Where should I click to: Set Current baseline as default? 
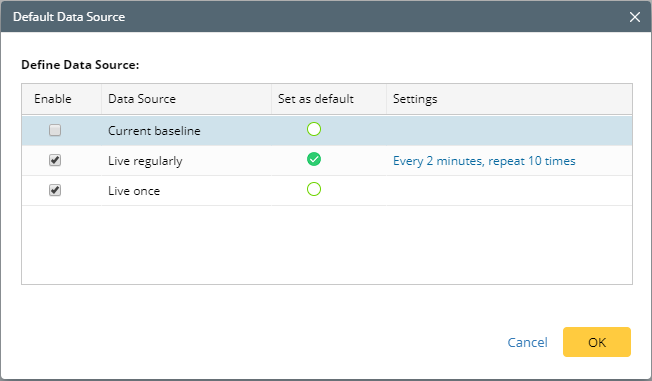[314, 129]
